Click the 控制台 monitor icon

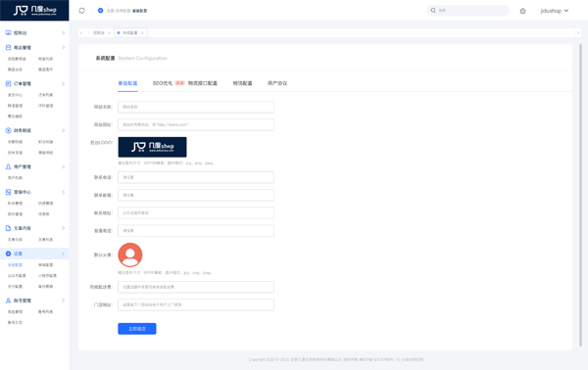8,32
